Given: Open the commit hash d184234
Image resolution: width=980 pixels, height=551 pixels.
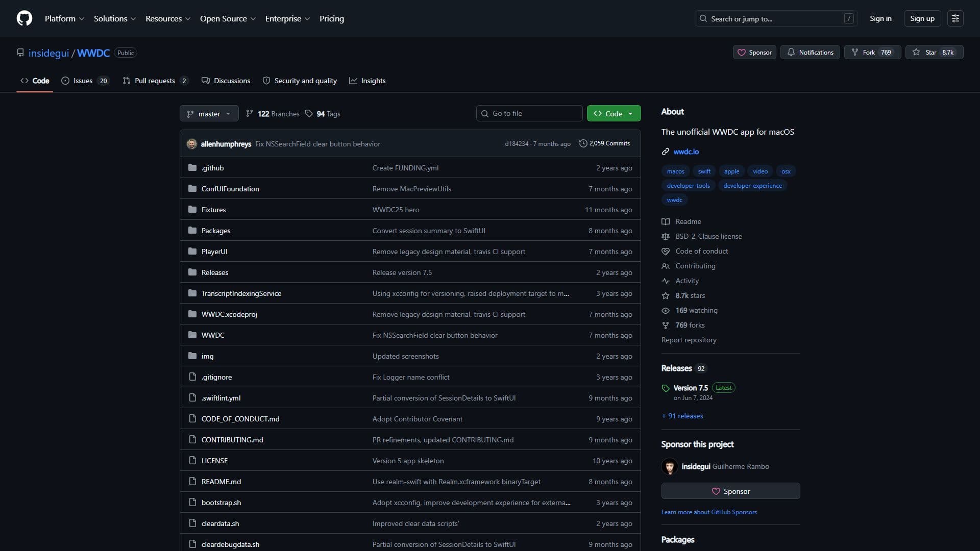Looking at the screenshot, I should tap(517, 144).
